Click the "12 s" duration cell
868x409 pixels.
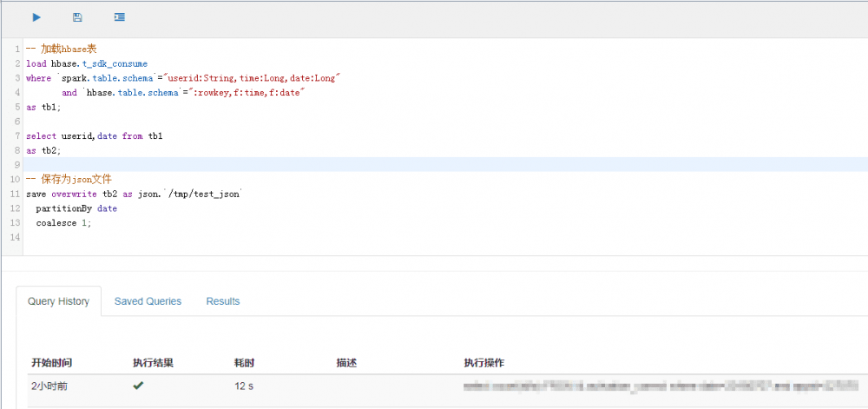coord(244,386)
